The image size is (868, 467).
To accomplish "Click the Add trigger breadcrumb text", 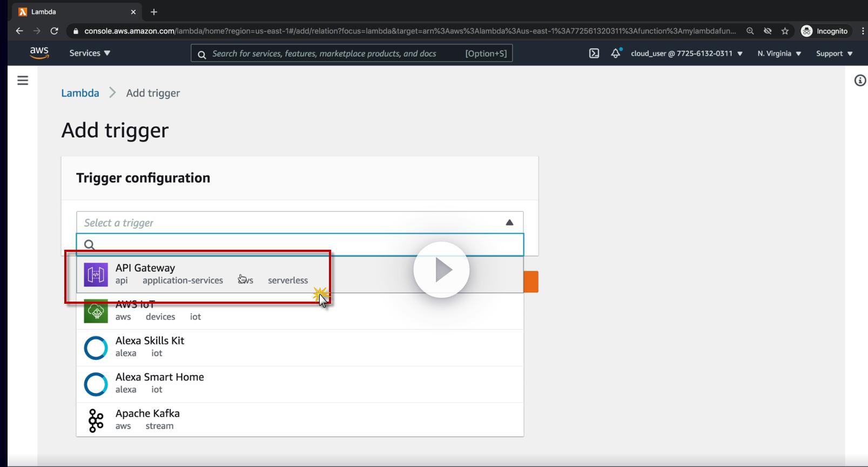I will point(153,93).
